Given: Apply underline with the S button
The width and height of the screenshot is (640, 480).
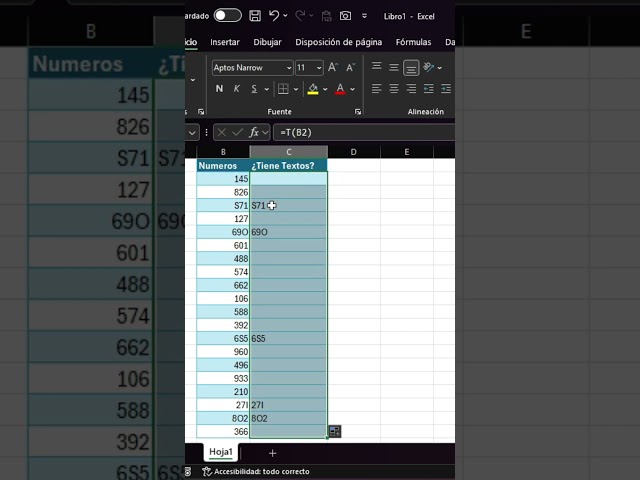Looking at the screenshot, I should coord(254,89).
